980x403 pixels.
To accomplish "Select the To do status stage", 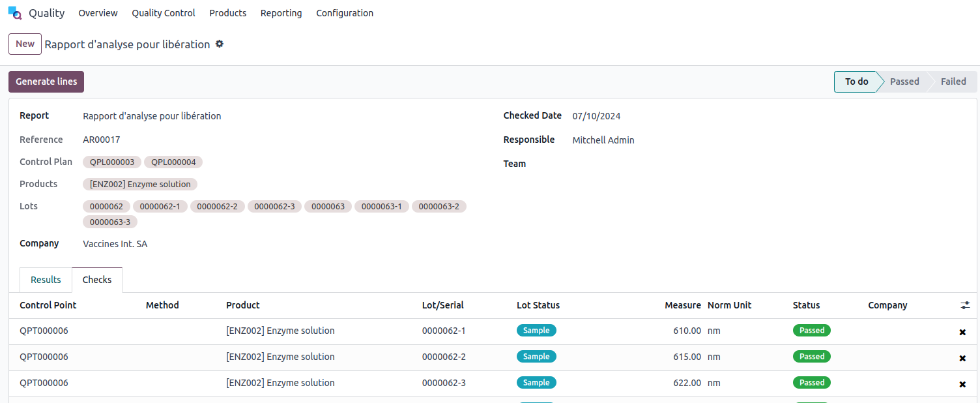I will [856, 82].
